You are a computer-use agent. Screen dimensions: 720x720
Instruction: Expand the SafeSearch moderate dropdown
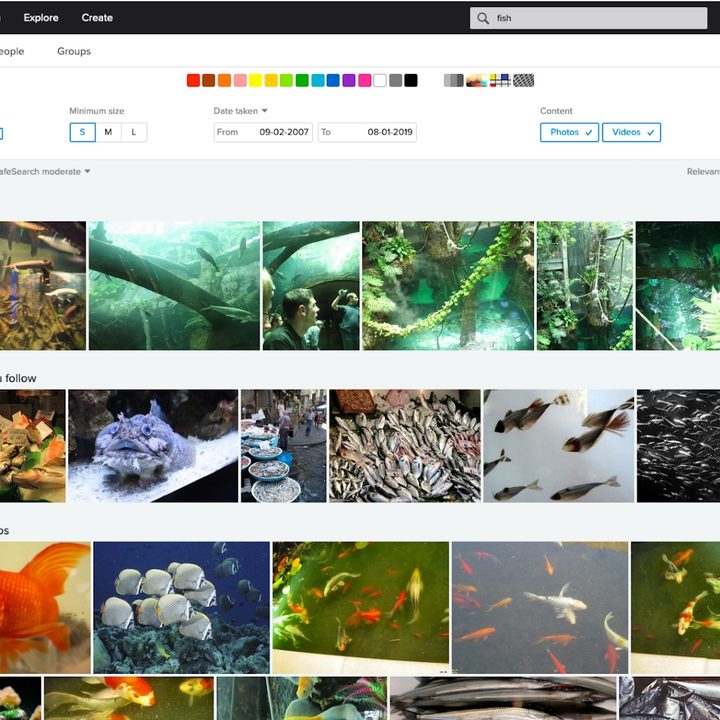click(45, 172)
